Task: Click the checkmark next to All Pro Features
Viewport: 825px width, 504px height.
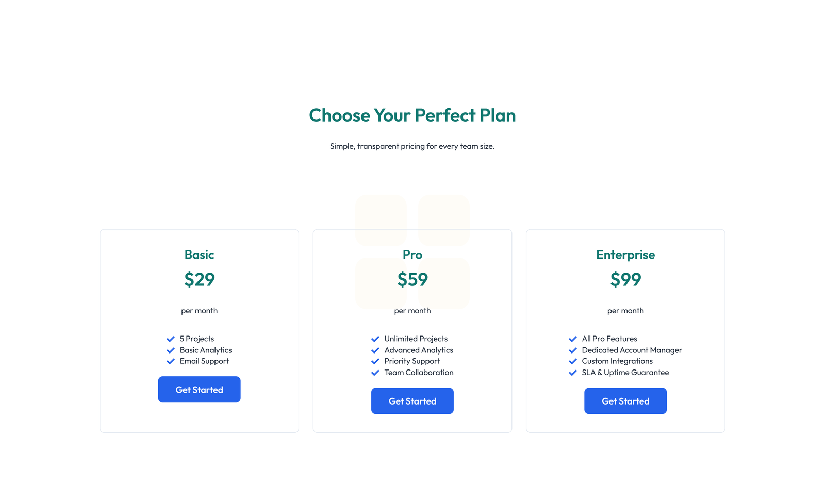Action: coord(573,339)
